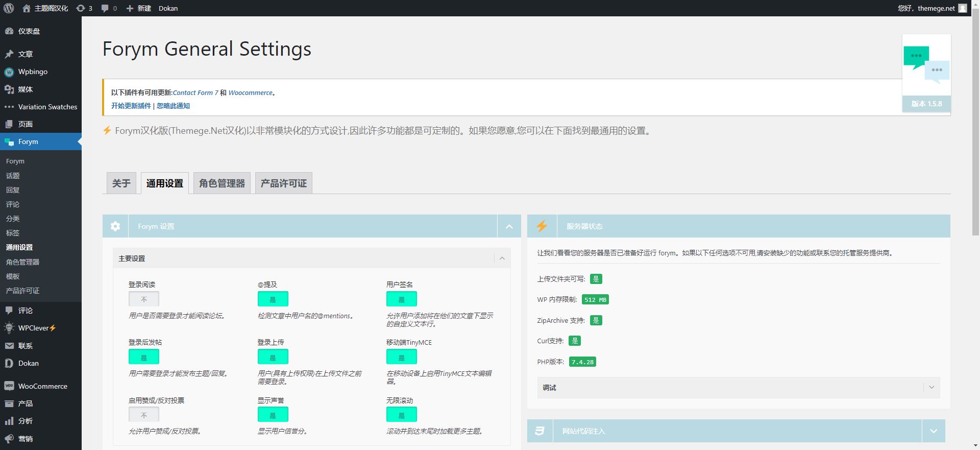The width and height of the screenshot is (980, 450).
Task: Click the 新建 button in admin bar
Action: (139, 8)
